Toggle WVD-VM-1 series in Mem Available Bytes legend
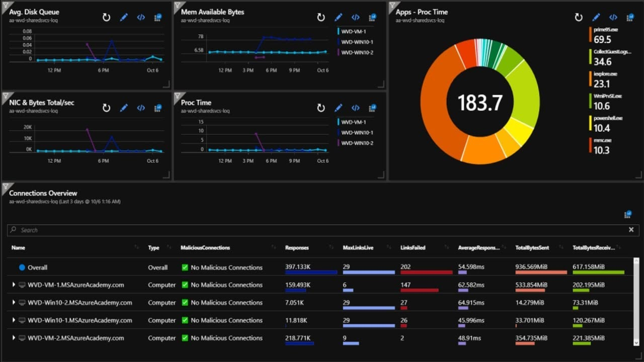Viewport: 644px width, 362px height. (x=352, y=31)
